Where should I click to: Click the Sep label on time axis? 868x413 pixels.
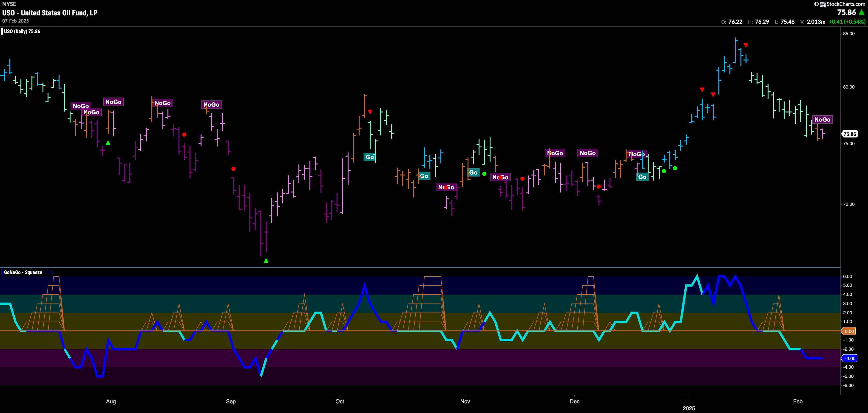(x=231, y=402)
